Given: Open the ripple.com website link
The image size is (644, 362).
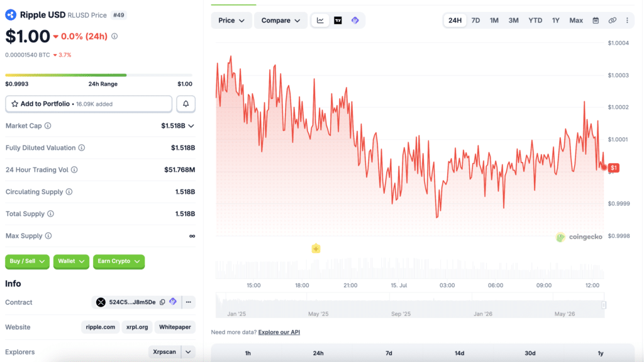Looking at the screenshot, I should 100,327.
